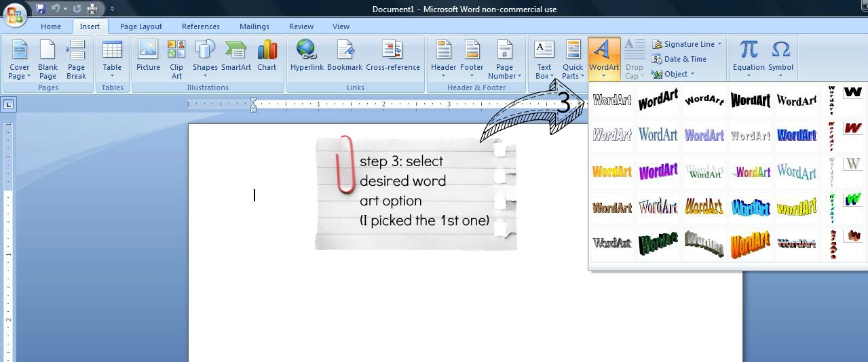The height and width of the screenshot is (362, 868).
Task: Insert a Chart from the ribbon
Action: (267, 56)
